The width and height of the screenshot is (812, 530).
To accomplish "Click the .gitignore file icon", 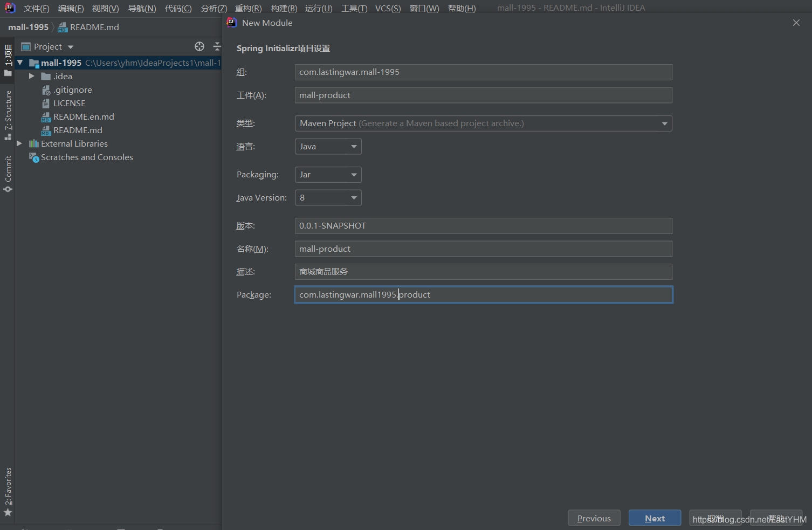I will (x=46, y=90).
